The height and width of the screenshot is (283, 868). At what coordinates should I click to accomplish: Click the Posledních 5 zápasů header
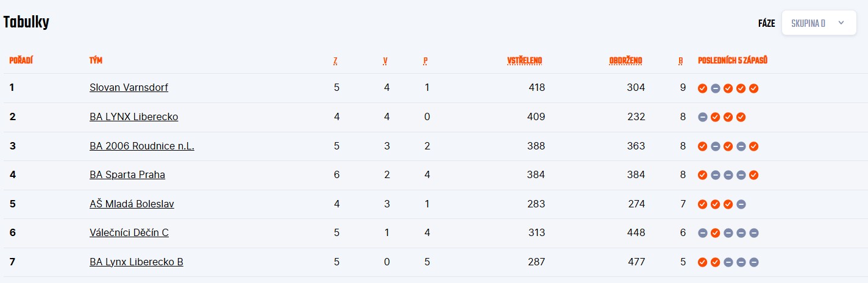(732, 60)
